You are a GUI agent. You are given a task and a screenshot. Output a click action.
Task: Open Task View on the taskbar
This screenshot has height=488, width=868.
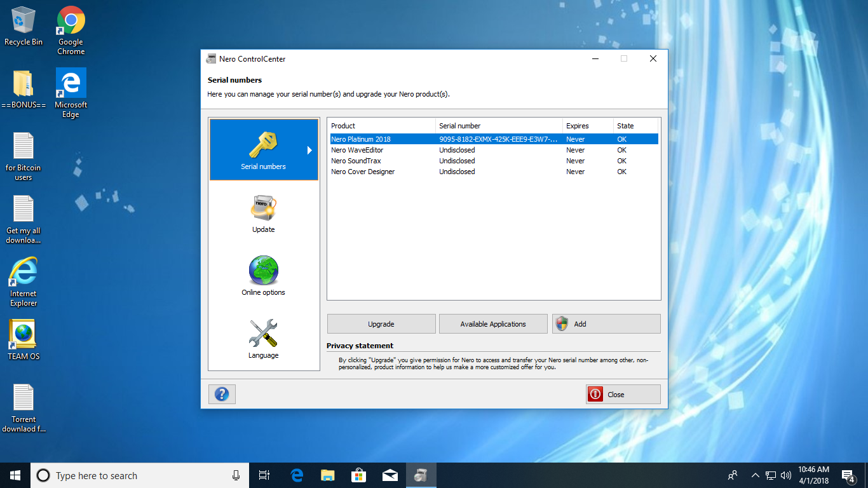click(x=264, y=475)
